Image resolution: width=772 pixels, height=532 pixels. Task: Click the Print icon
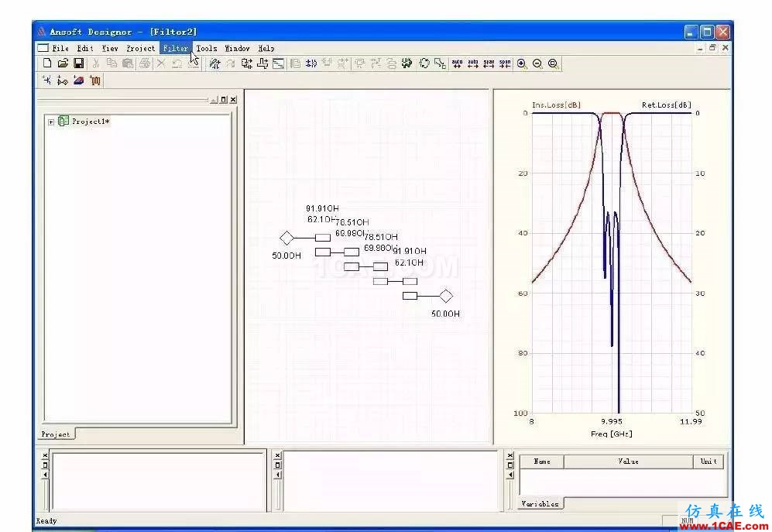coord(144,63)
